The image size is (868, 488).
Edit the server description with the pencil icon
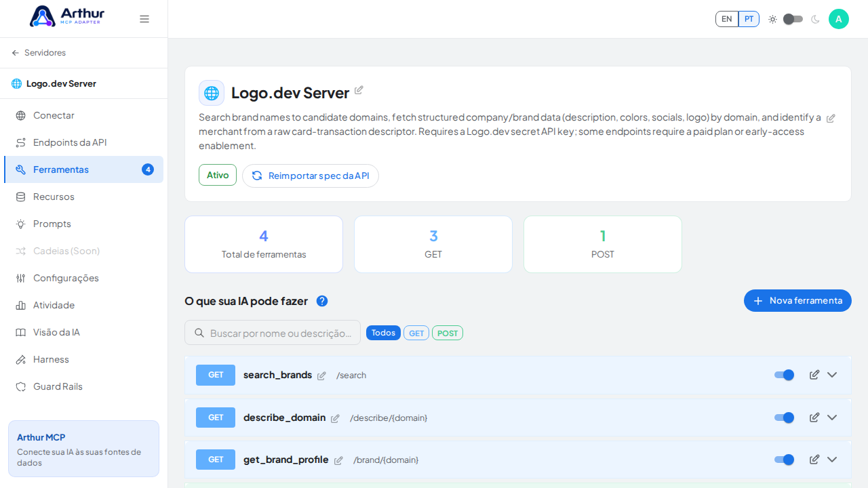click(831, 118)
